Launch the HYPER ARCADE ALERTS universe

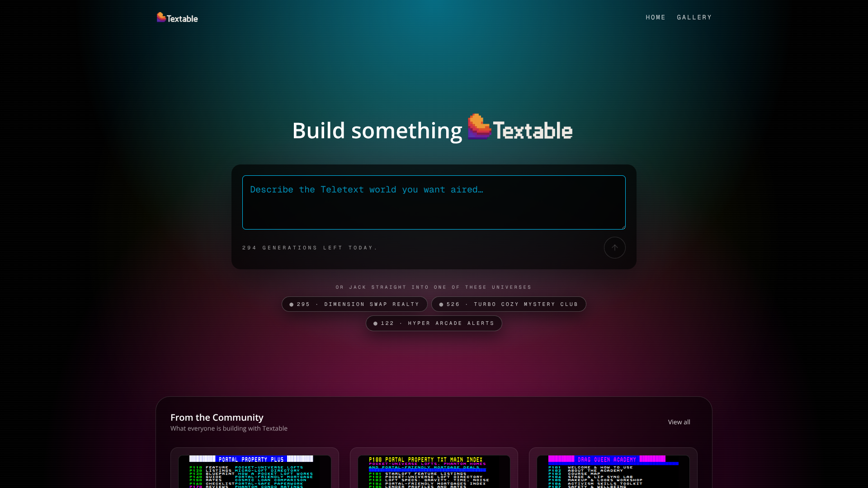[x=434, y=323]
